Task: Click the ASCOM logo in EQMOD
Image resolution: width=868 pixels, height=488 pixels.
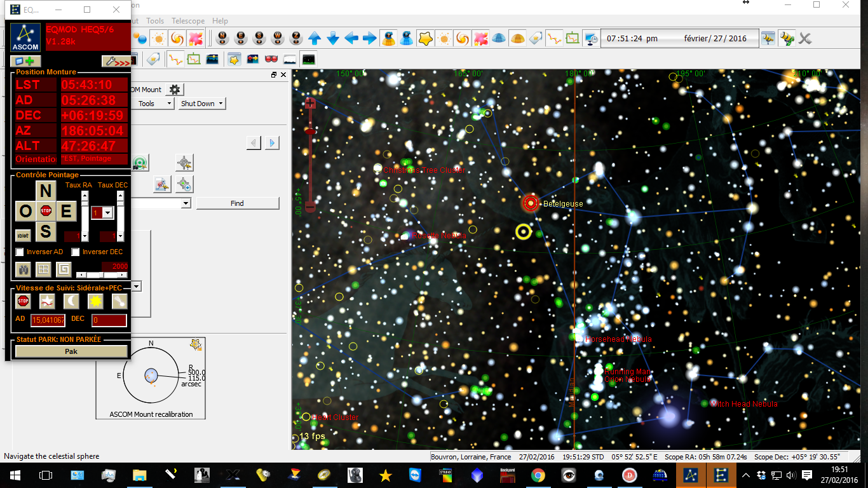Action: [x=25, y=37]
